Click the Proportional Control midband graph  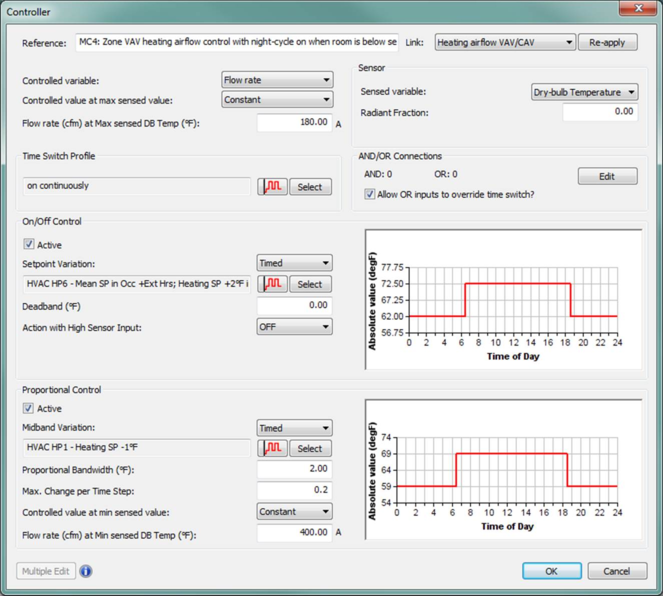pyautogui.click(x=504, y=469)
